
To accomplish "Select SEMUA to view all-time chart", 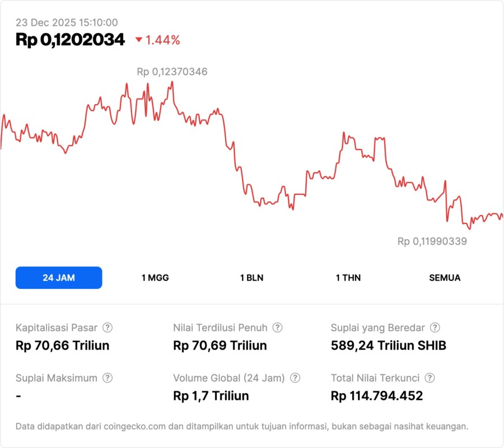I will click(x=445, y=278).
